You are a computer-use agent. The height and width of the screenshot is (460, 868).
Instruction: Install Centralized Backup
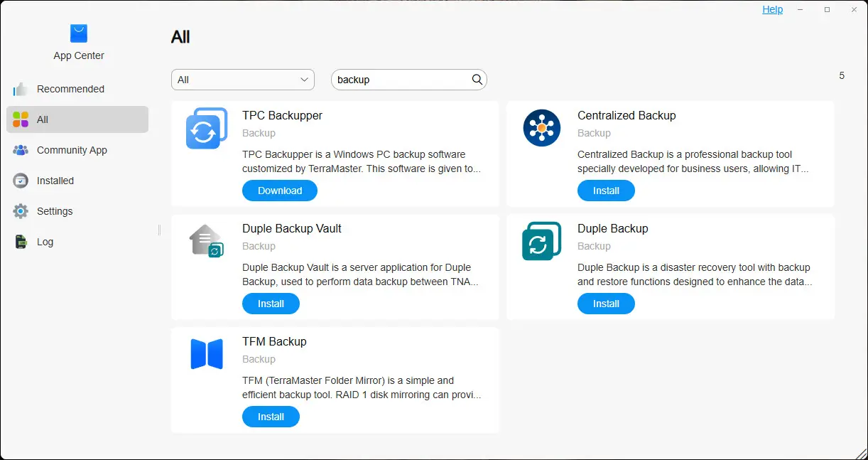point(606,191)
